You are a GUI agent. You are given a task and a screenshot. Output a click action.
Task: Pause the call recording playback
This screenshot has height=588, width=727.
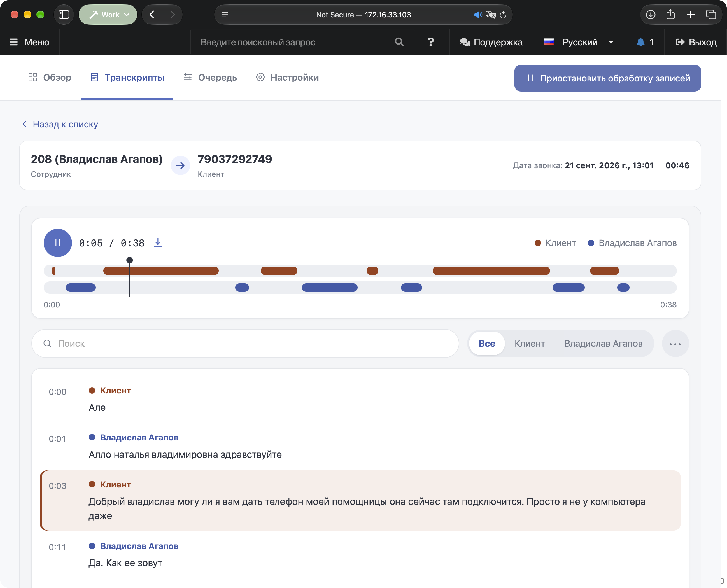[58, 243]
